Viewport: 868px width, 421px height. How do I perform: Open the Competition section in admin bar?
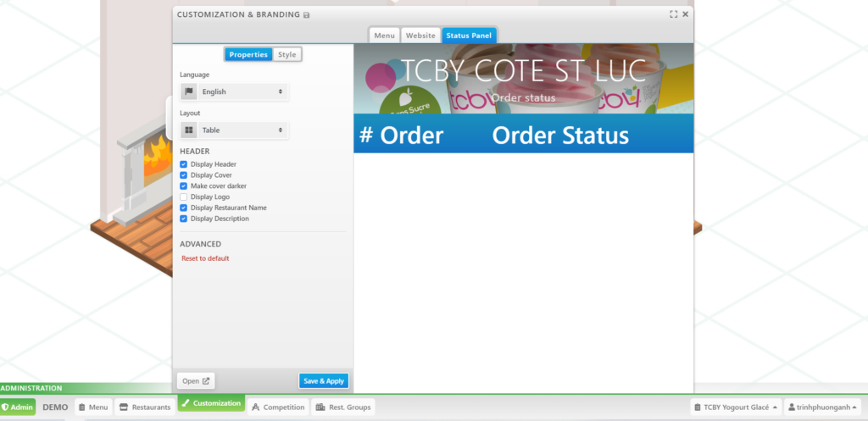pyautogui.click(x=278, y=407)
